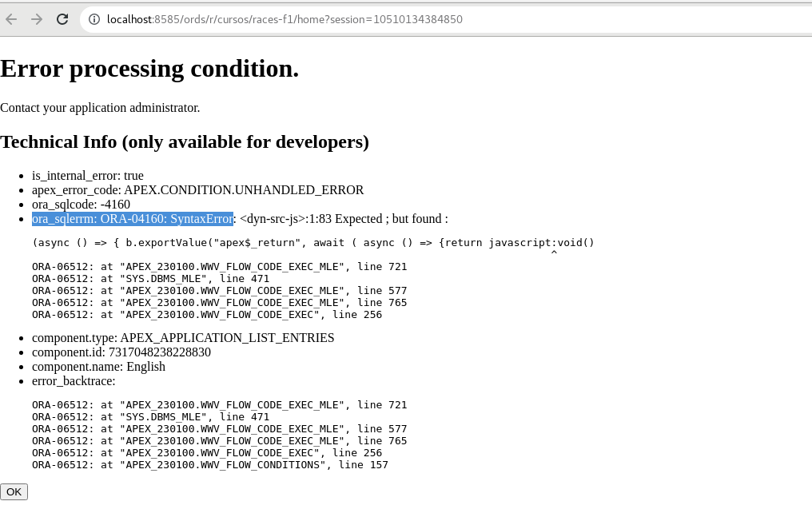The width and height of the screenshot is (812, 521).
Task: Click the ora_sqlcode: -4160 line
Action: point(81,204)
